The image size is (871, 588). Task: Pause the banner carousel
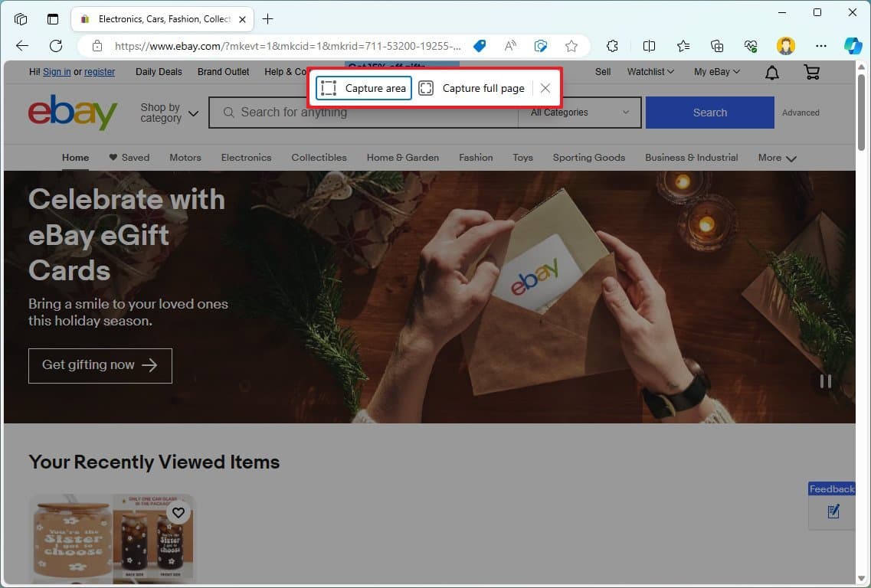(x=826, y=381)
